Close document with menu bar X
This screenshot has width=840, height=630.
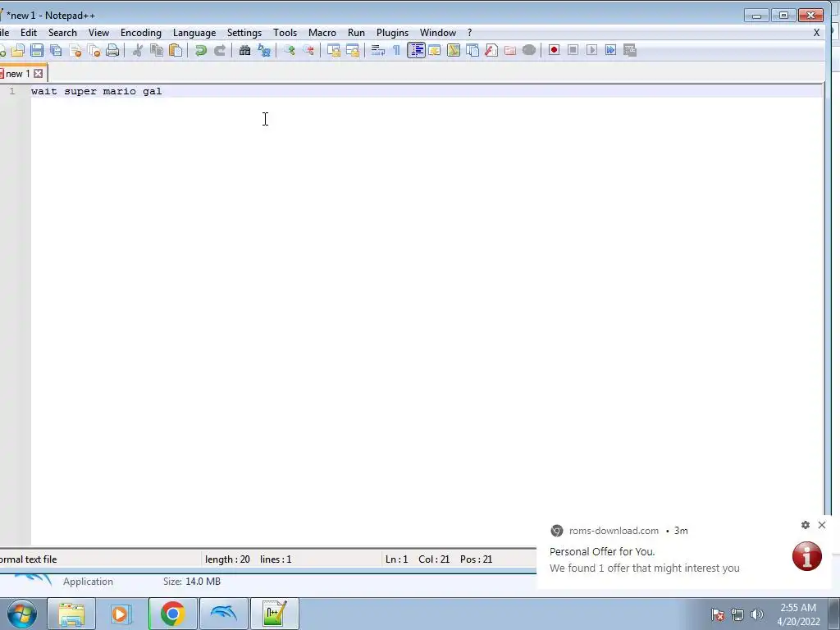[816, 33]
